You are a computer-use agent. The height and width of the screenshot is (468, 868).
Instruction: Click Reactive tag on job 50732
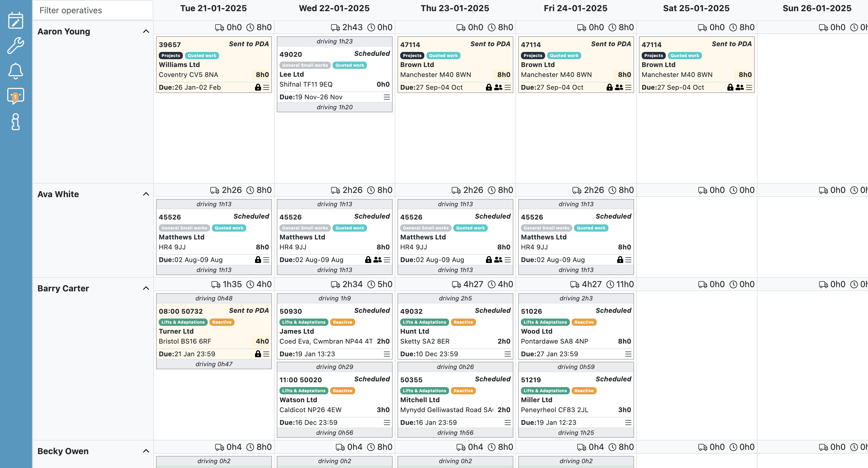click(222, 322)
